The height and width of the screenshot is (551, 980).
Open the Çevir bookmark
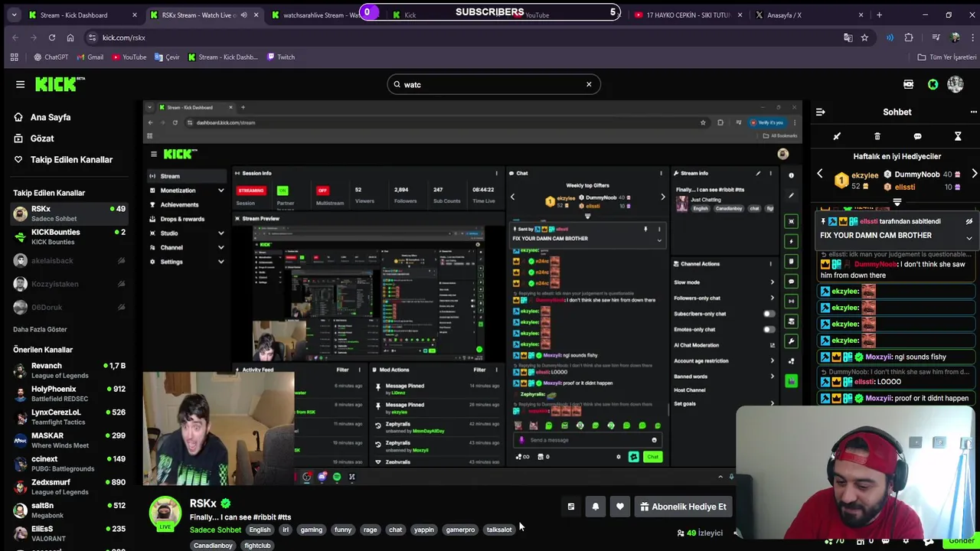pyautogui.click(x=167, y=57)
